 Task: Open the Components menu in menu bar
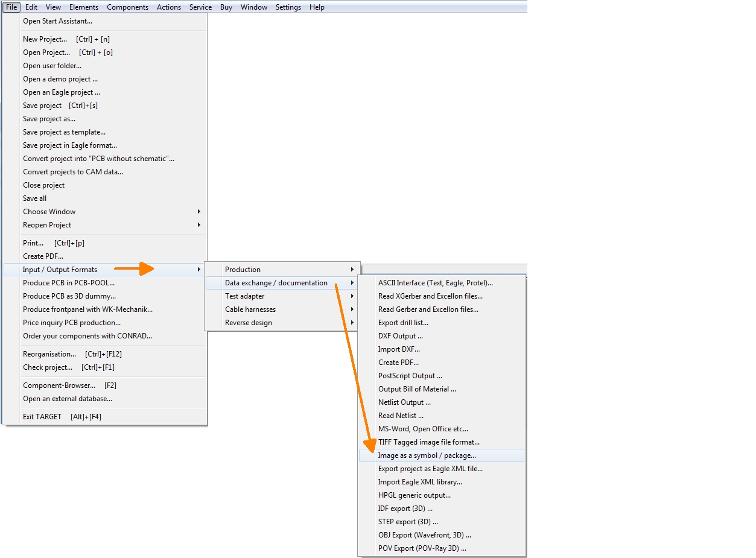point(127,7)
